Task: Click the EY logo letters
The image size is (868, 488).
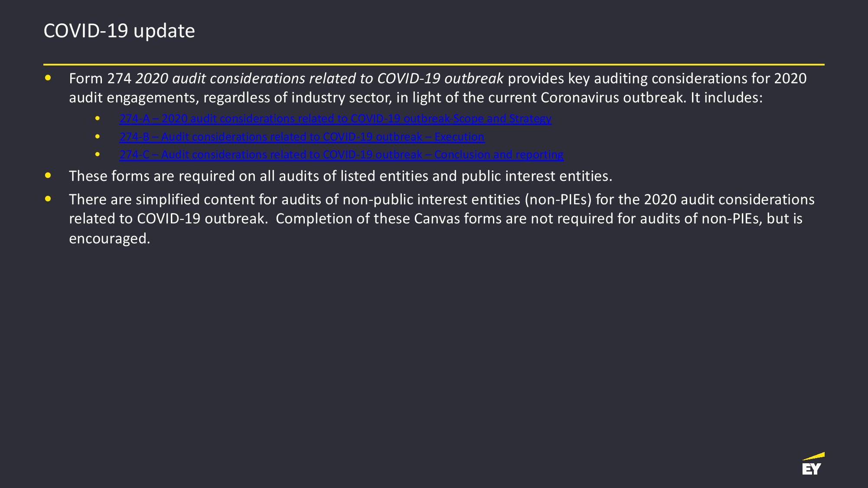Action: click(811, 469)
